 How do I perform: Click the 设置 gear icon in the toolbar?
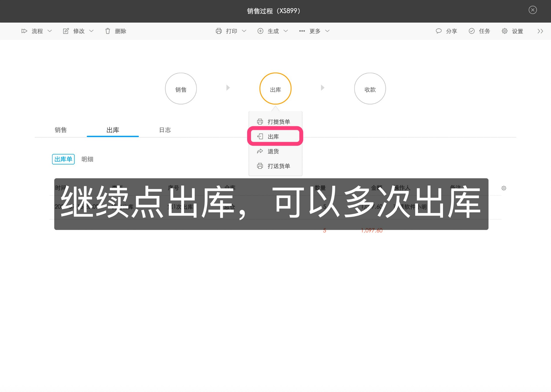[504, 31]
